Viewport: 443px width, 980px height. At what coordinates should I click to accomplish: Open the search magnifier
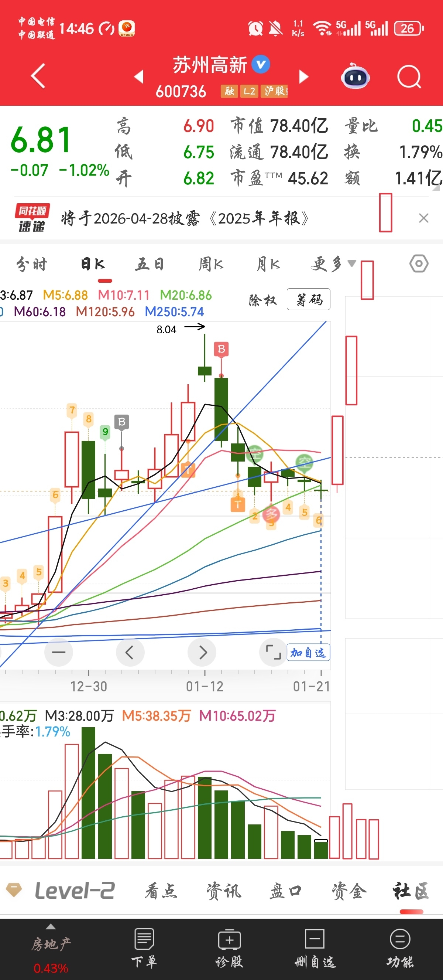tap(409, 76)
